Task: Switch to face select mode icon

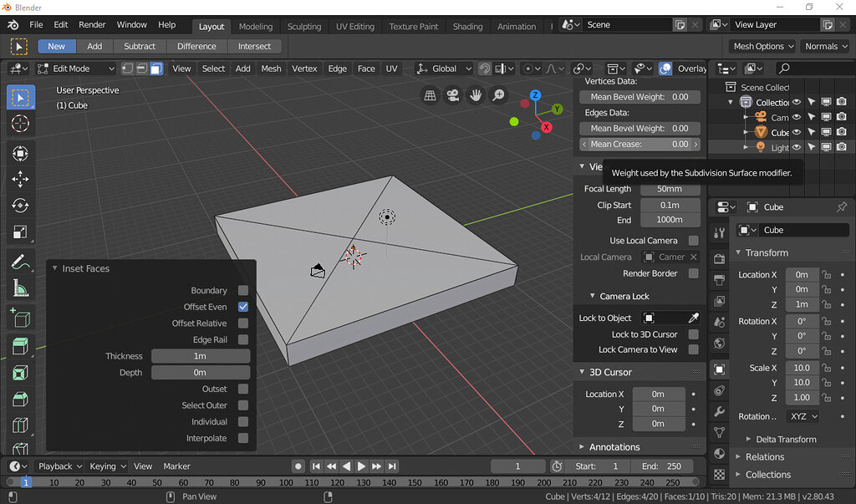Action: [155, 69]
